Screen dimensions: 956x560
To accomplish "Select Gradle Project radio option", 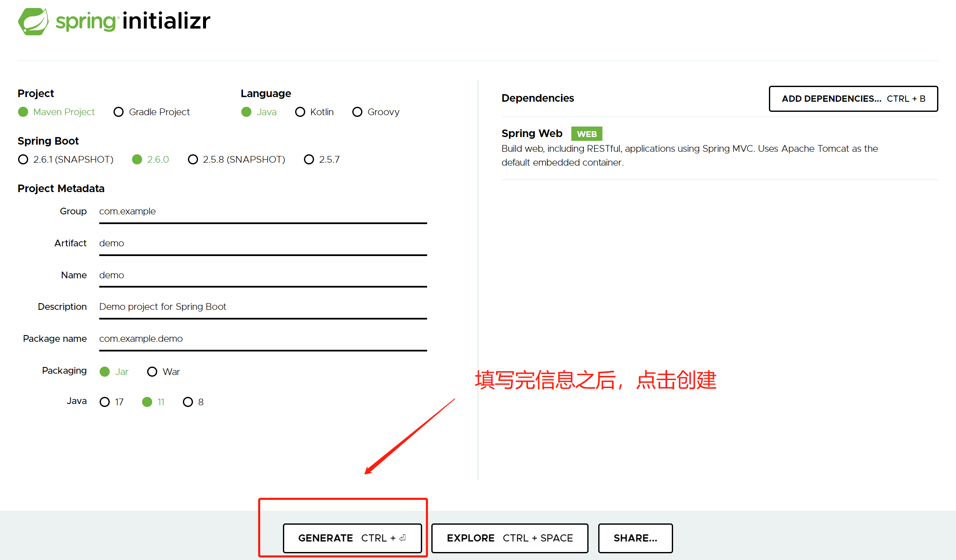I will [119, 112].
